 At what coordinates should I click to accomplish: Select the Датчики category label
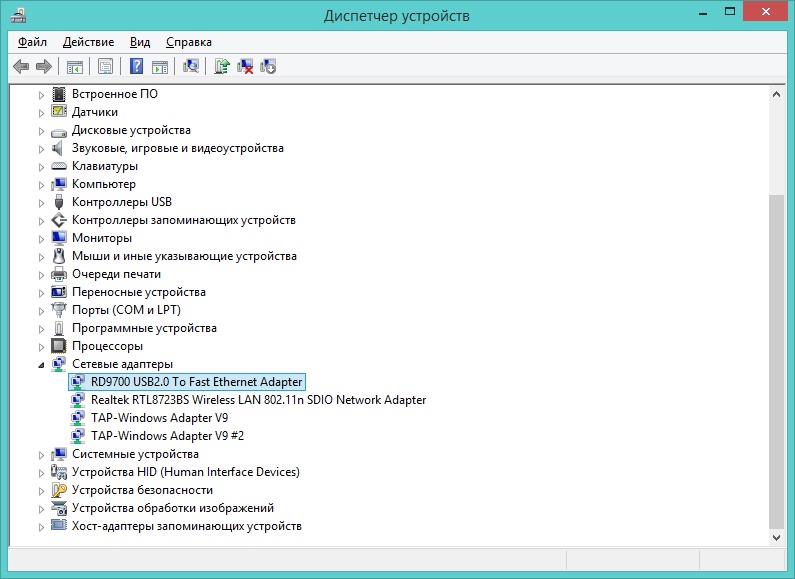(x=95, y=112)
